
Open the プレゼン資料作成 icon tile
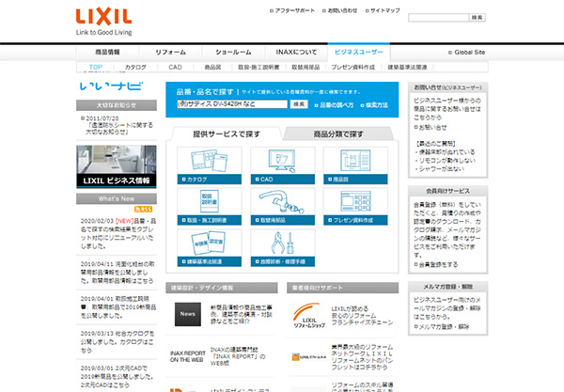pyautogui.click(x=354, y=203)
